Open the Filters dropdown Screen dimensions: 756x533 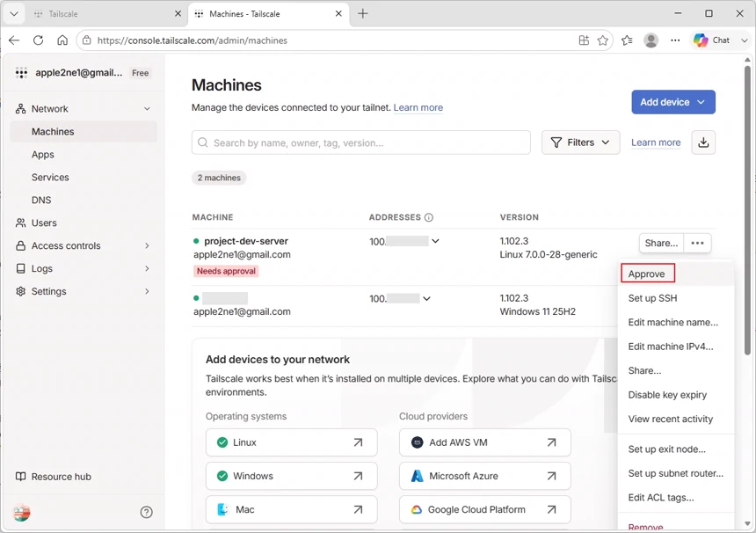coord(580,142)
